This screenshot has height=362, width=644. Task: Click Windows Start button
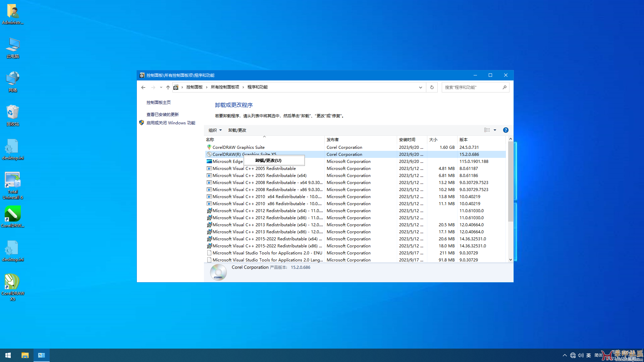coord(8,355)
